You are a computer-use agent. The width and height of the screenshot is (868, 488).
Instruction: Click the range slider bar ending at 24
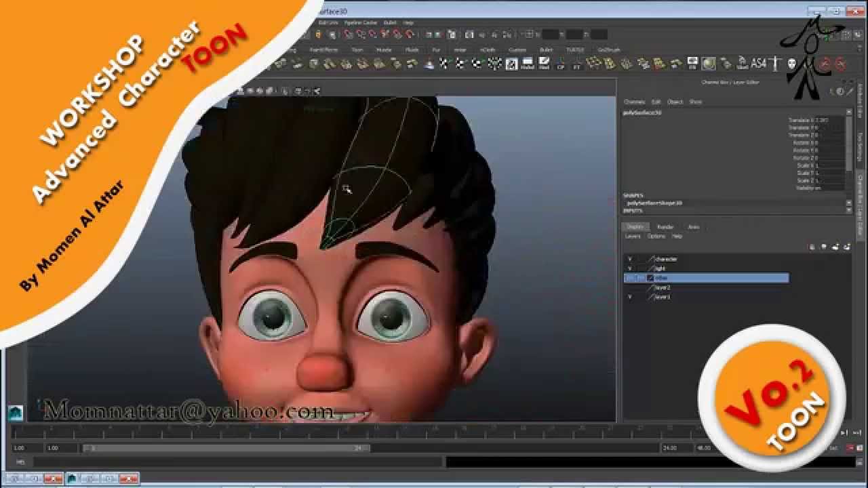pyautogui.click(x=226, y=448)
